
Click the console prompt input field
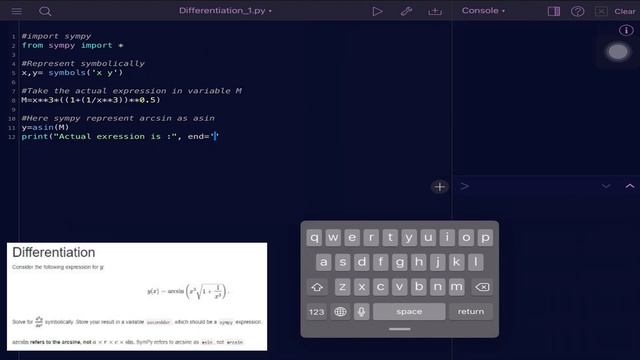click(x=531, y=187)
